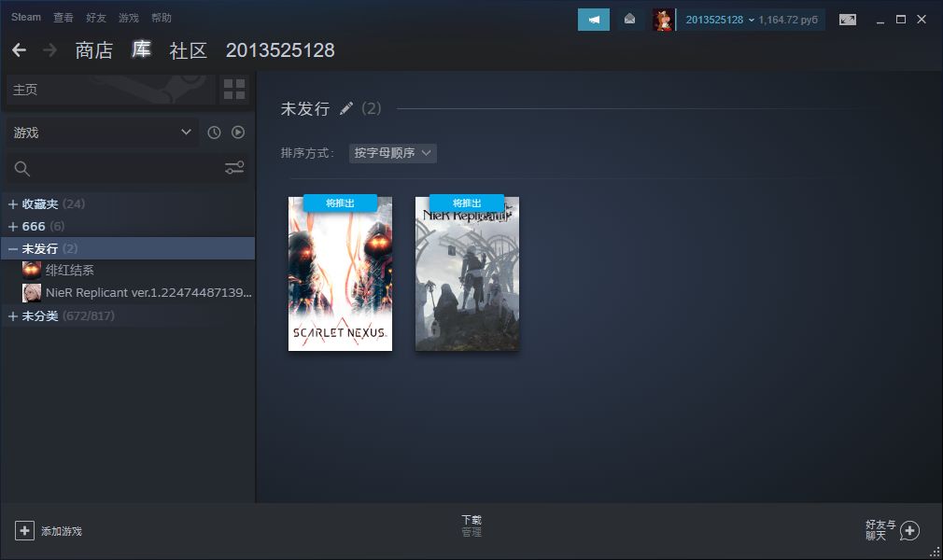Select NieR Replicant ver.1.22474487139 list entry
Image resolution: width=943 pixels, height=560 pixels.
click(148, 293)
